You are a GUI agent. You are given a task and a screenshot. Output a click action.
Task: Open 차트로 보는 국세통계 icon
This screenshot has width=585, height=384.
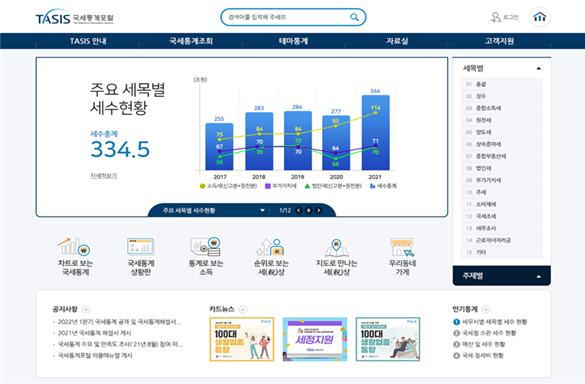click(75, 247)
